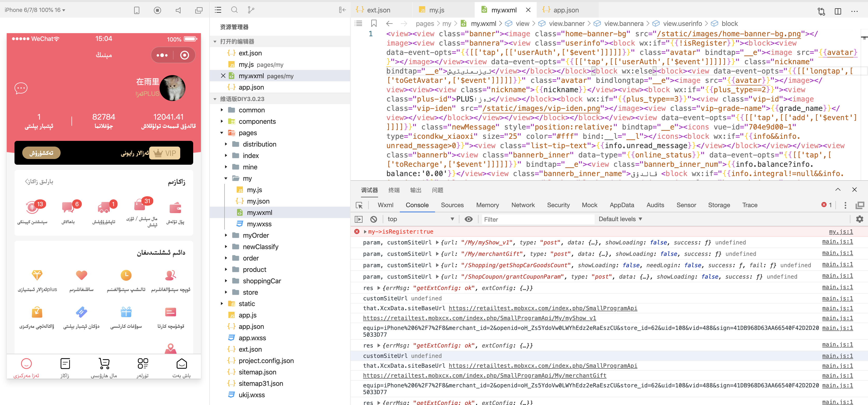Click the element inspector picker icon
Viewport: 868px width, 405px height.
pyautogui.click(x=359, y=205)
